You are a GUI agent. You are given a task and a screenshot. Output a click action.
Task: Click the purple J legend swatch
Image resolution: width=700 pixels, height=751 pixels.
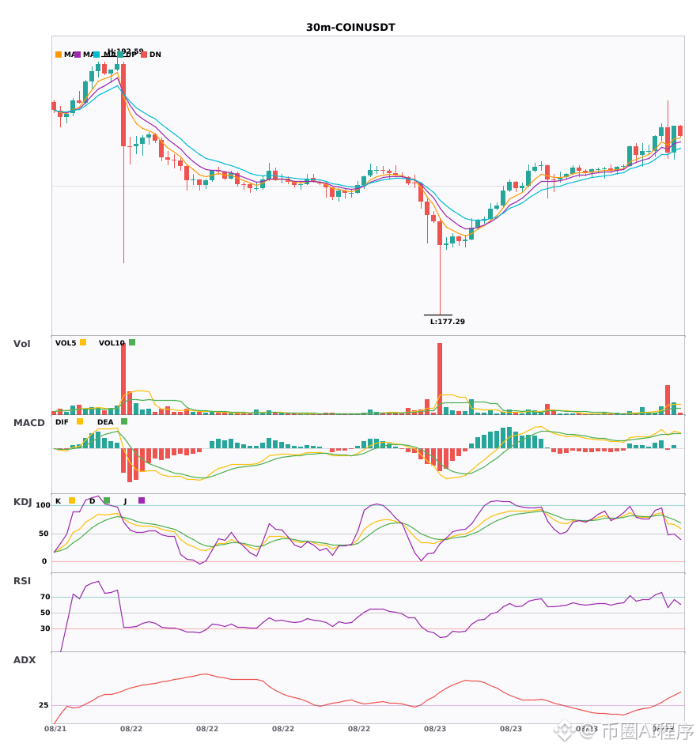142,500
